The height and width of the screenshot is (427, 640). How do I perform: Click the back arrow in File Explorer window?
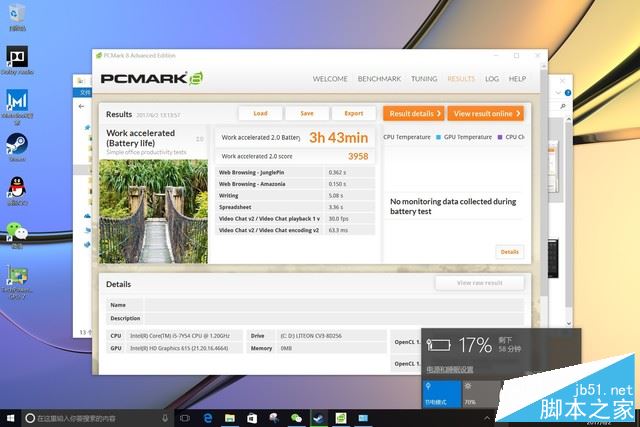pos(81,106)
